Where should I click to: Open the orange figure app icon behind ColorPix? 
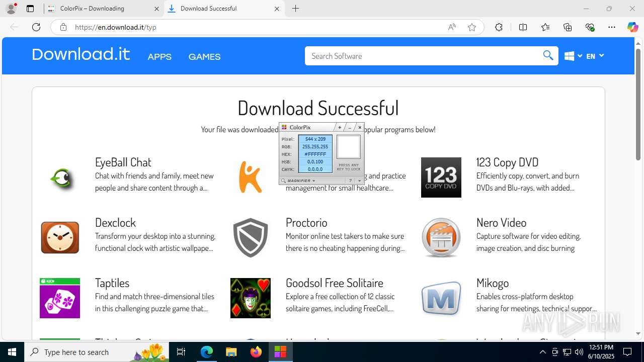250,177
